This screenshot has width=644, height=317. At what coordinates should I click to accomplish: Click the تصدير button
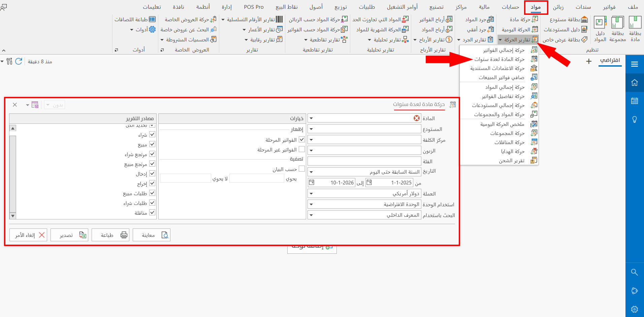[x=69, y=235]
